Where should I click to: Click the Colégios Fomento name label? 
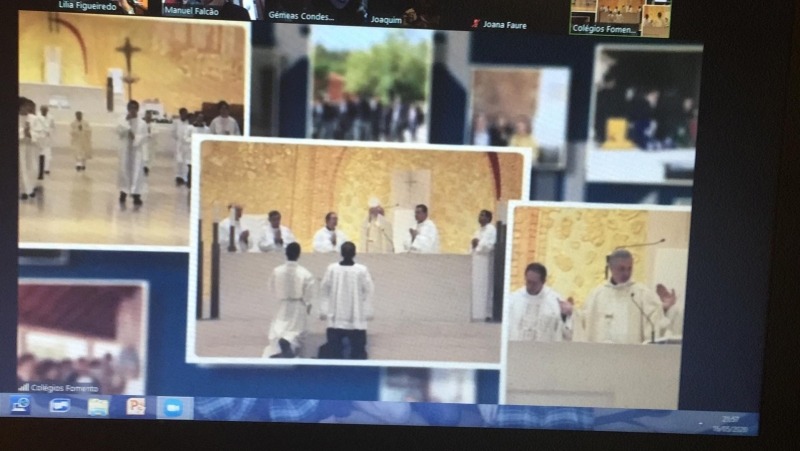coord(64,388)
